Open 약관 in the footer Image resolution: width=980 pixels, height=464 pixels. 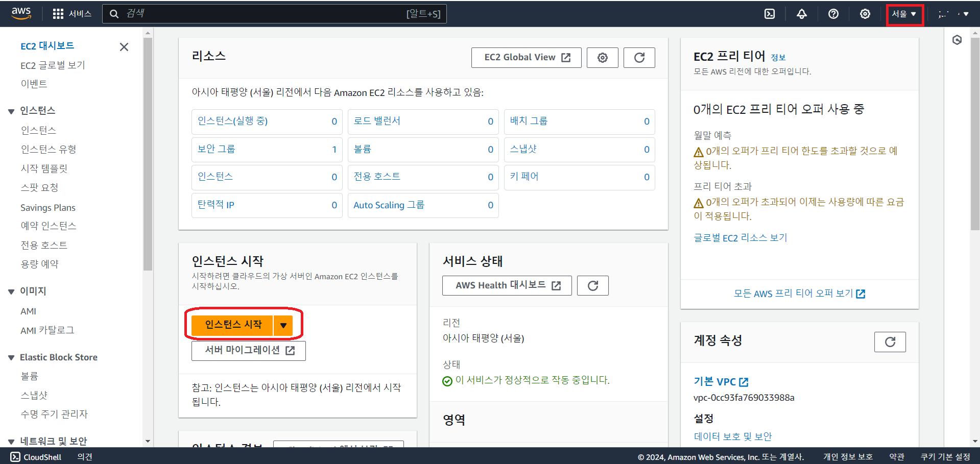pyautogui.click(x=897, y=457)
